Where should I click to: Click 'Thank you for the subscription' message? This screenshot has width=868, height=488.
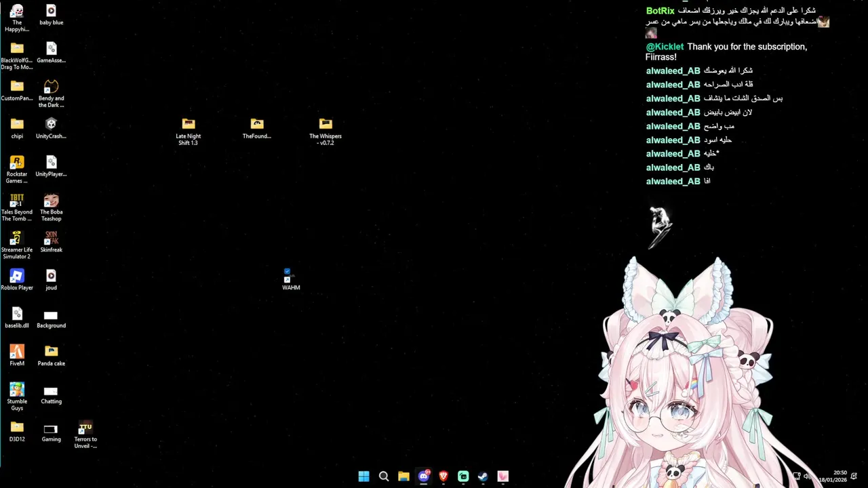[x=726, y=52]
